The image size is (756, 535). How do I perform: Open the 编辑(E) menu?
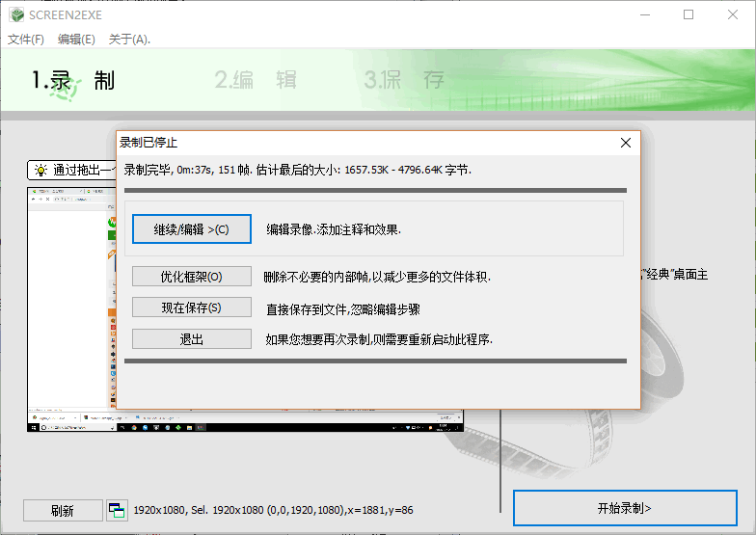[76, 40]
